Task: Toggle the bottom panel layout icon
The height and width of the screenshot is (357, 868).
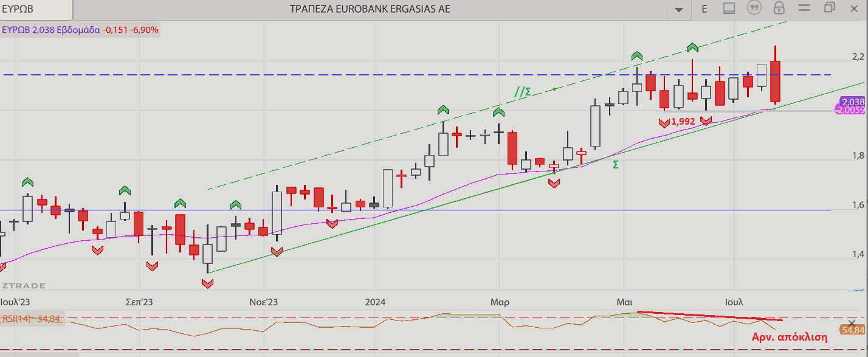Action: coord(729,9)
